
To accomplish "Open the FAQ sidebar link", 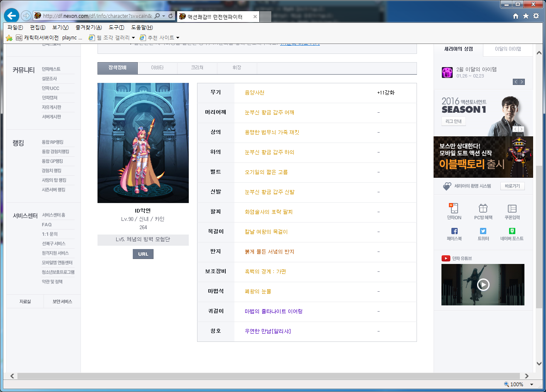I will click(x=47, y=225).
